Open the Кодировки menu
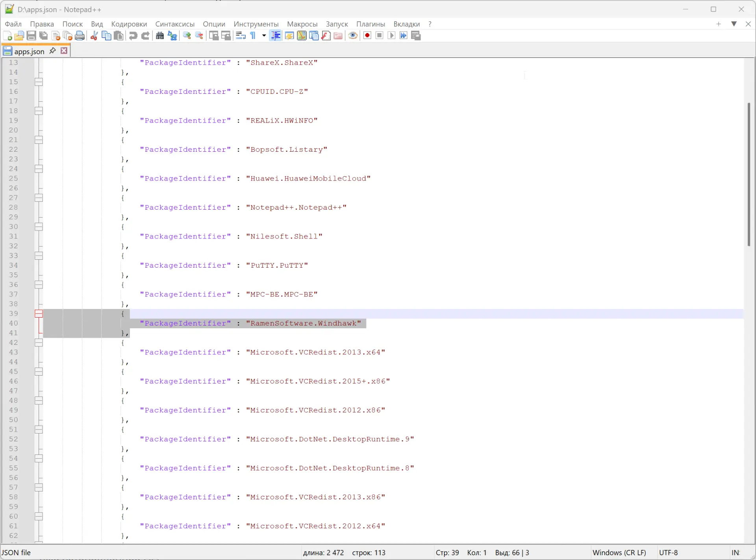Image resolution: width=756 pixels, height=560 pixels. [x=129, y=24]
